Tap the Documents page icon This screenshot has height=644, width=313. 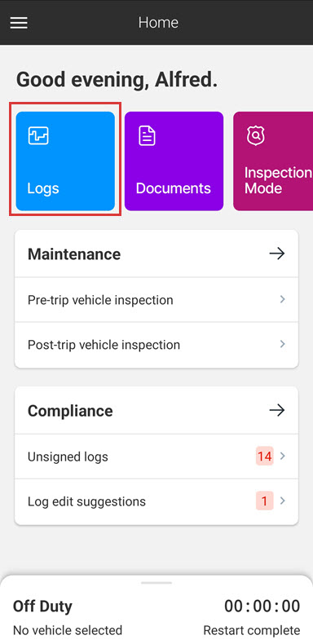147,135
